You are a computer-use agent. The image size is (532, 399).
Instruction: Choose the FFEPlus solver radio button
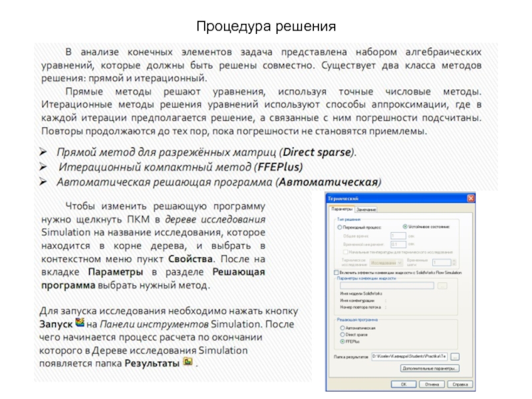click(342, 342)
